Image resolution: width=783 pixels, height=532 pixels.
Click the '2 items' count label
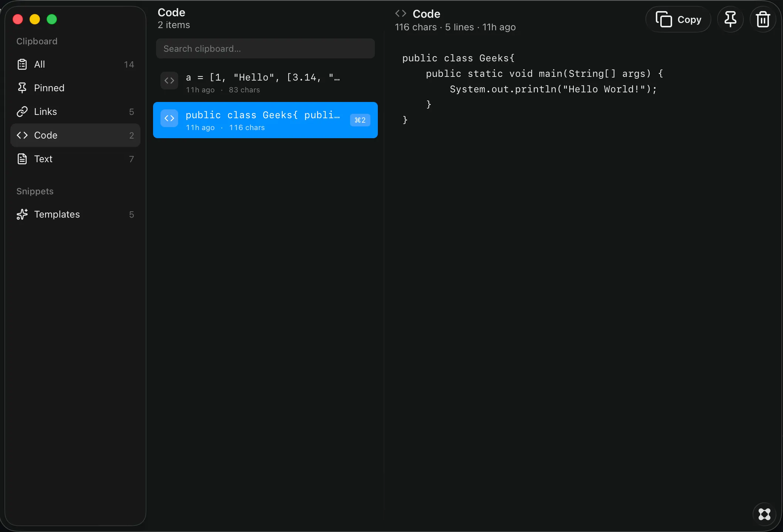point(174,25)
